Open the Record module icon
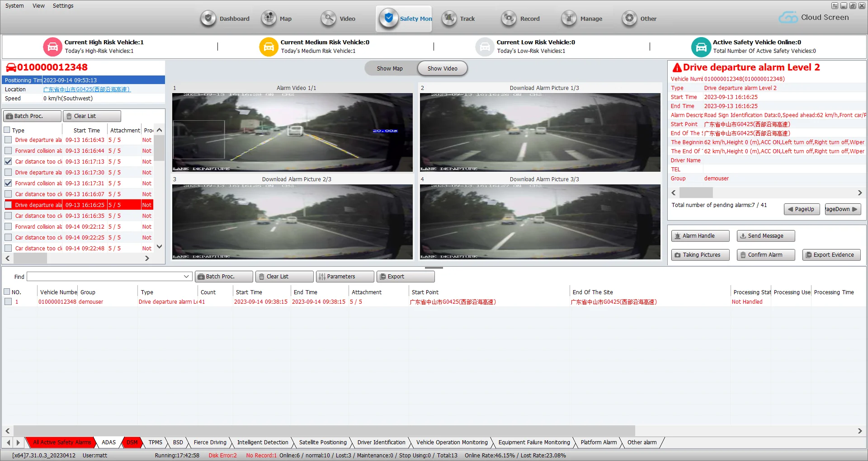Screen dimensions: 868x461 click(x=509, y=19)
